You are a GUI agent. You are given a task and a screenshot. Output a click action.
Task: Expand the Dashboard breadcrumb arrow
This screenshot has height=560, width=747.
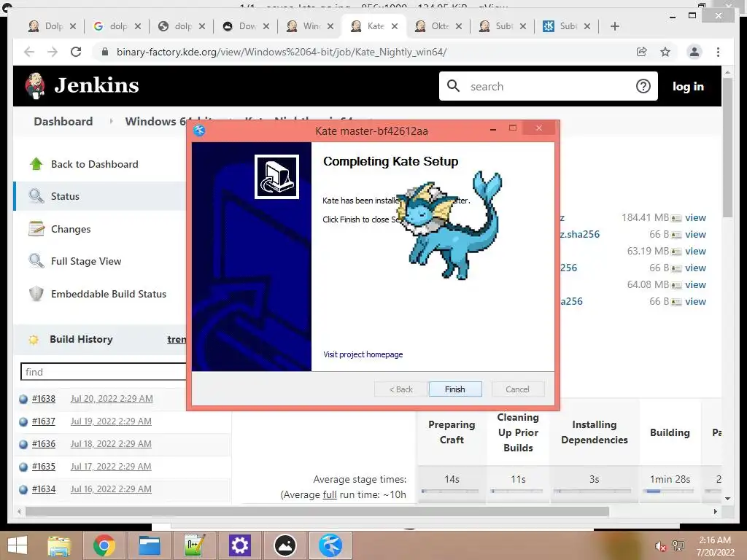tap(111, 122)
